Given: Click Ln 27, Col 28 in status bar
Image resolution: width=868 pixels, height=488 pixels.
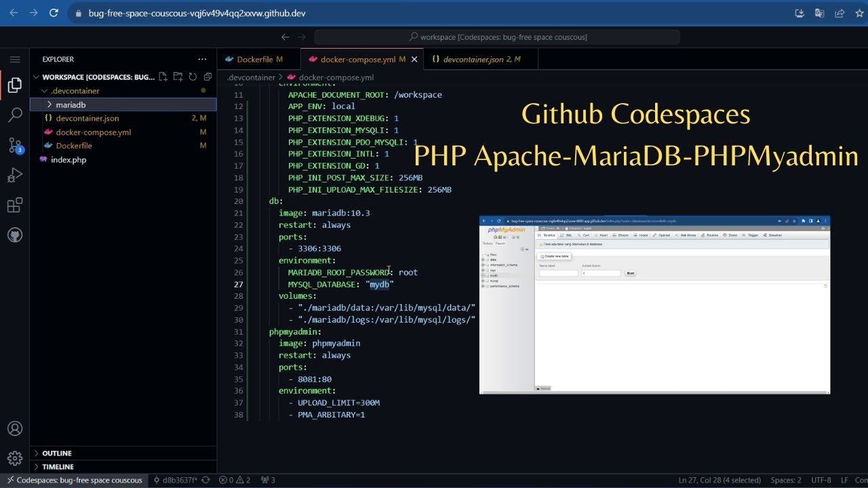Looking at the screenshot, I should (x=720, y=480).
